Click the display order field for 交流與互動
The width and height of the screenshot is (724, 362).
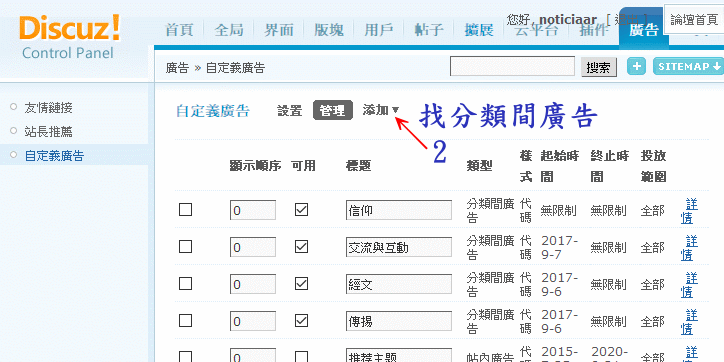coord(253,247)
